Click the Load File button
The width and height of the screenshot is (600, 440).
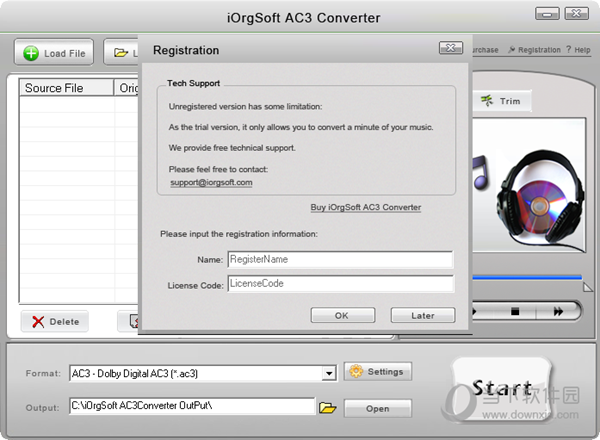tap(54, 53)
